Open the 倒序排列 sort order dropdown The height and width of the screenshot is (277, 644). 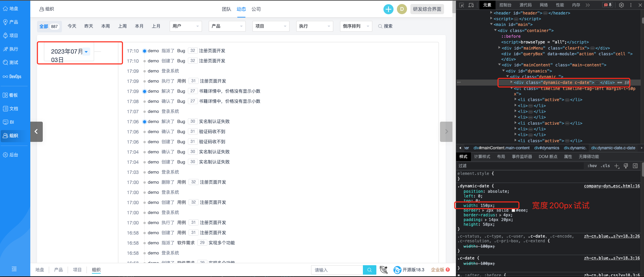tap(356, 26)
